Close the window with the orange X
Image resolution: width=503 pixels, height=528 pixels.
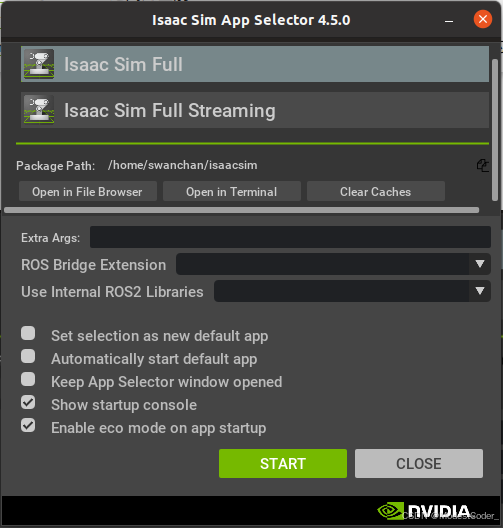point(482,19)
